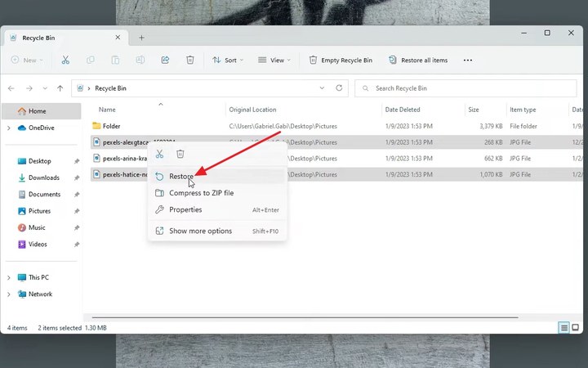This screenshot has height=368, width=588.
Task: Open Documents in the navigation pane
Action: [44, 195]
